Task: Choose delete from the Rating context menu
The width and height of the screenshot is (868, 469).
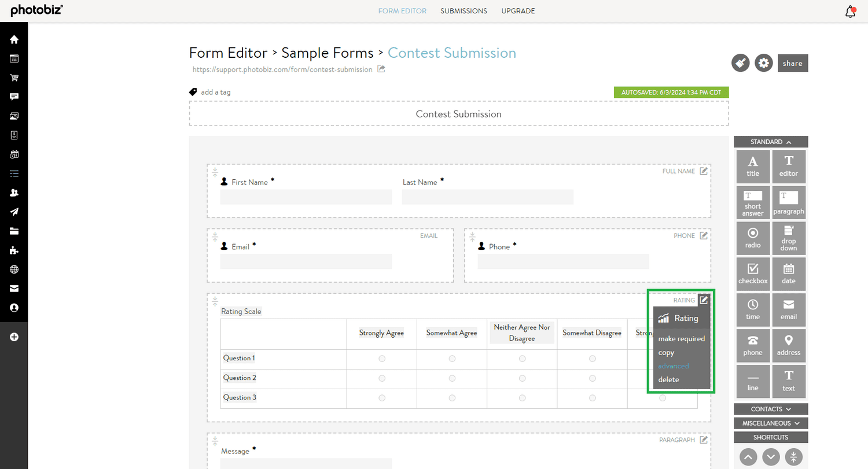Action: 668,379
